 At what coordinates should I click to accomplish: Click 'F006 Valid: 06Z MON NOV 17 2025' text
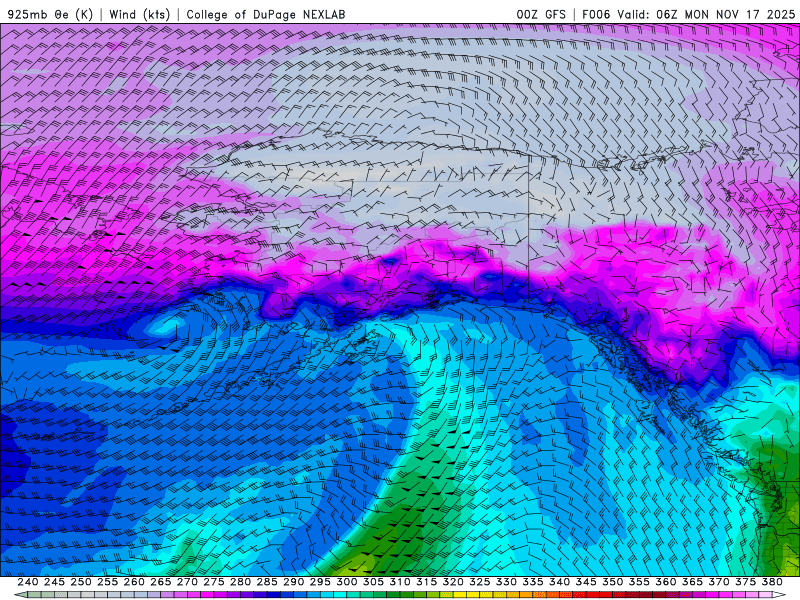point(688,14)
